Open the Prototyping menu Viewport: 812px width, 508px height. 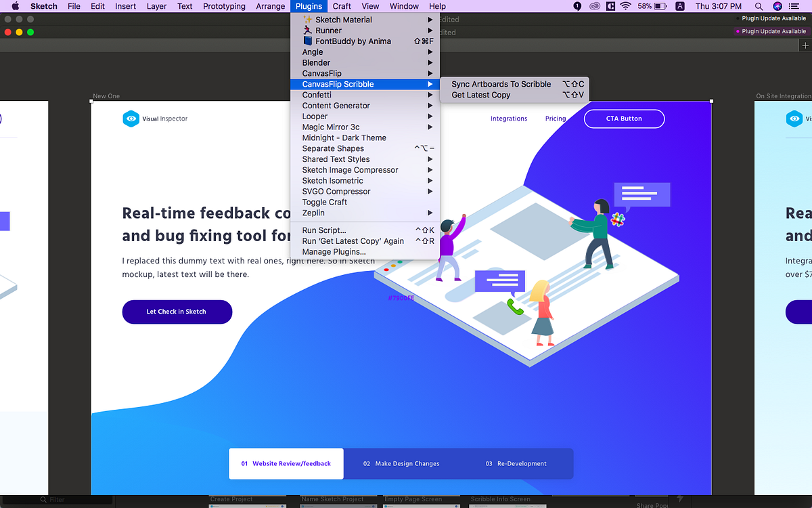[x=225, y=6]
